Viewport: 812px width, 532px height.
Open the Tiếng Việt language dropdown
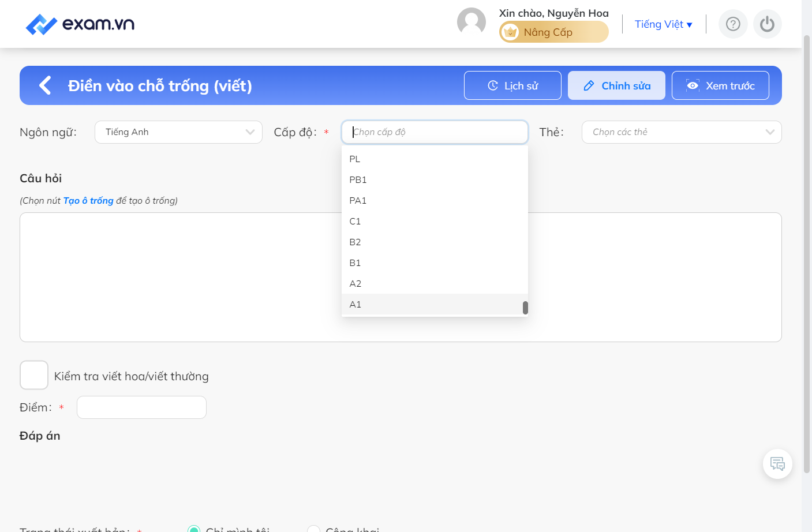(663, 24)
